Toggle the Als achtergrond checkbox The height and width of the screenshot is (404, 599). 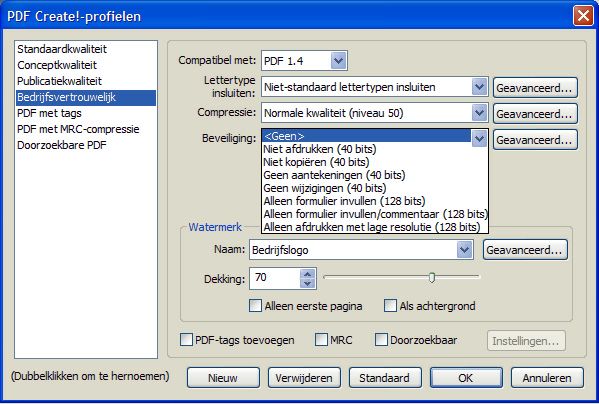tap(390, 305)
